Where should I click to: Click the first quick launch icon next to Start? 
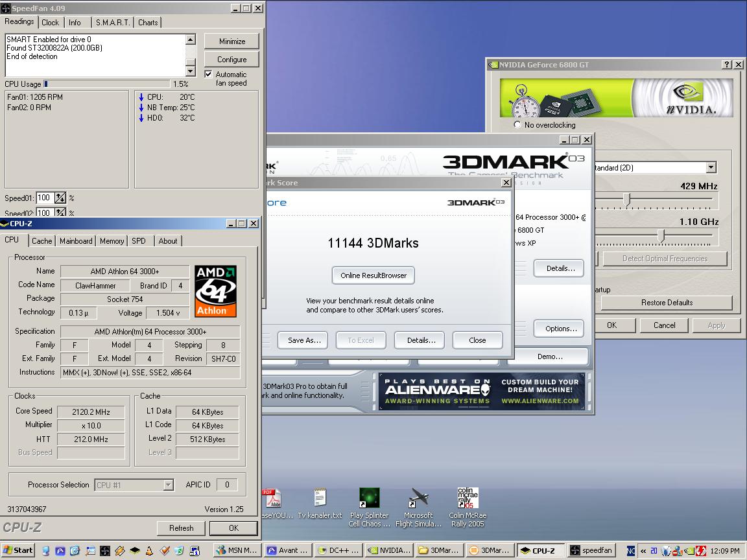tap(46, 551)
